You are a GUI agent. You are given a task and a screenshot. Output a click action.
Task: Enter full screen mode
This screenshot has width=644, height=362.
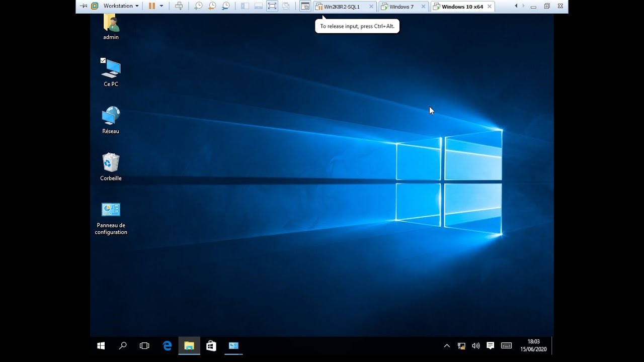272,6
